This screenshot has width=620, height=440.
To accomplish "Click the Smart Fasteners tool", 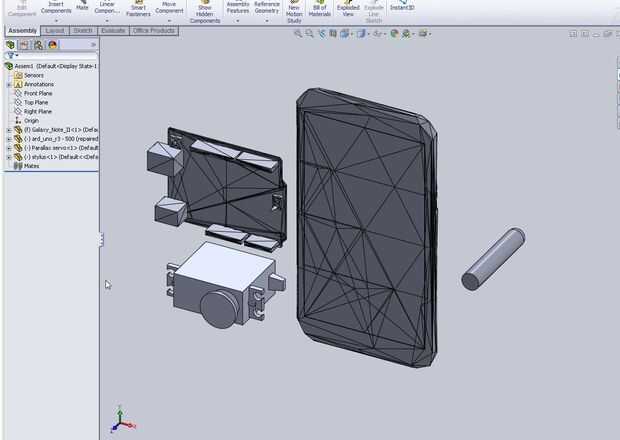I will [x=138, y=9].
